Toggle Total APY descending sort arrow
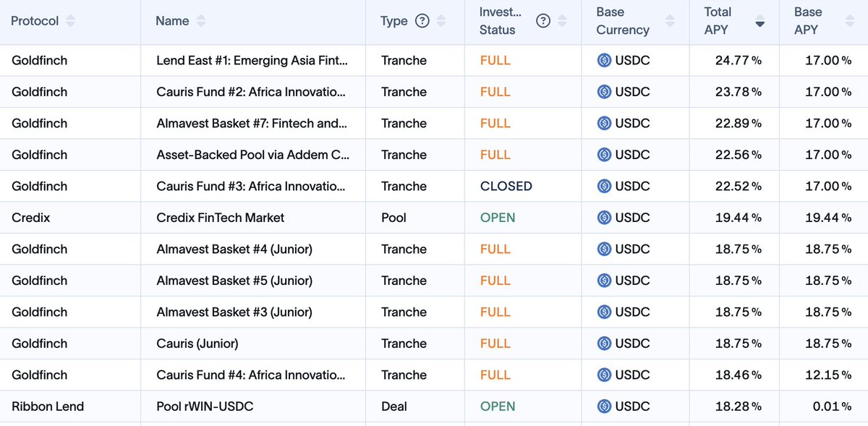 (759, 21)
